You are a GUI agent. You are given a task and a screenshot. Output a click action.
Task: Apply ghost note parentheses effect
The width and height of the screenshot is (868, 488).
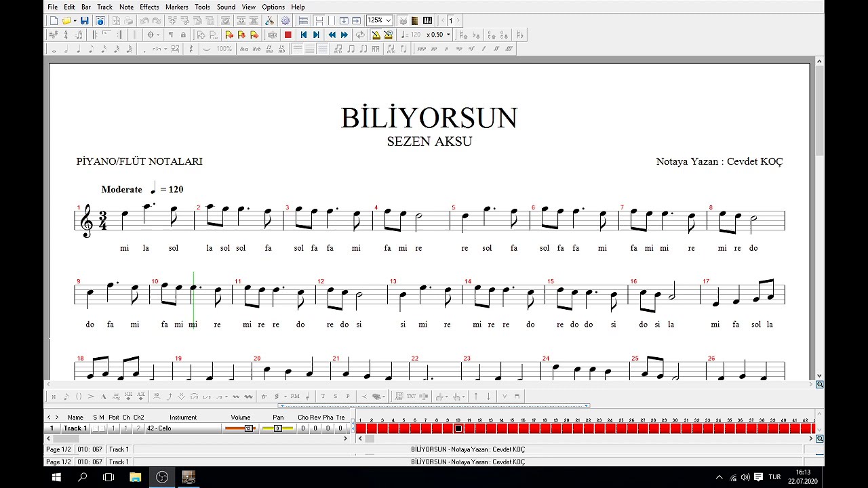79,396
